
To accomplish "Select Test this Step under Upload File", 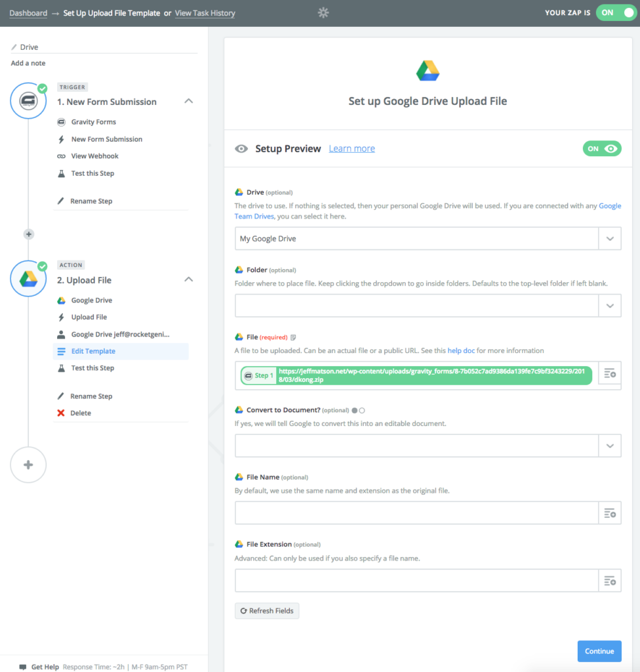I will pos(92,368).
